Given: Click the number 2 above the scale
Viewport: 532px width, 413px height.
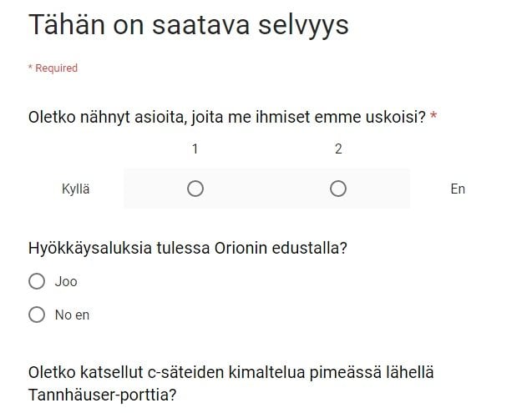Looking at the screenshot, I should point(338,149).
